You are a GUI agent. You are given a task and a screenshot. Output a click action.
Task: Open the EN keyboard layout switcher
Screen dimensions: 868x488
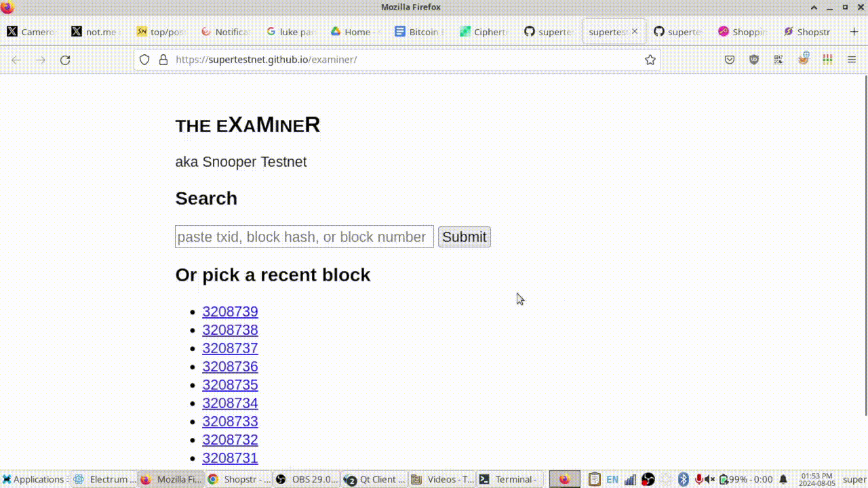[612, 479]
